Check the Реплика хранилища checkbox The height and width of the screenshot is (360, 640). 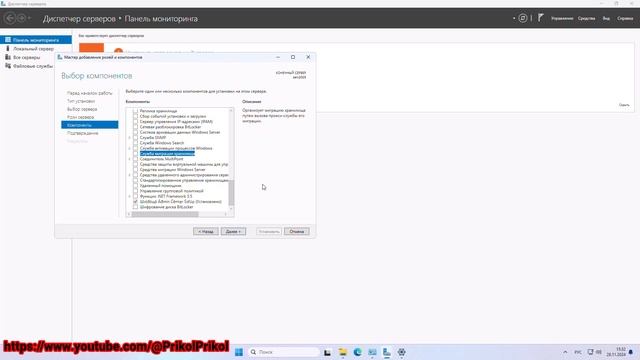pos(135,111)
